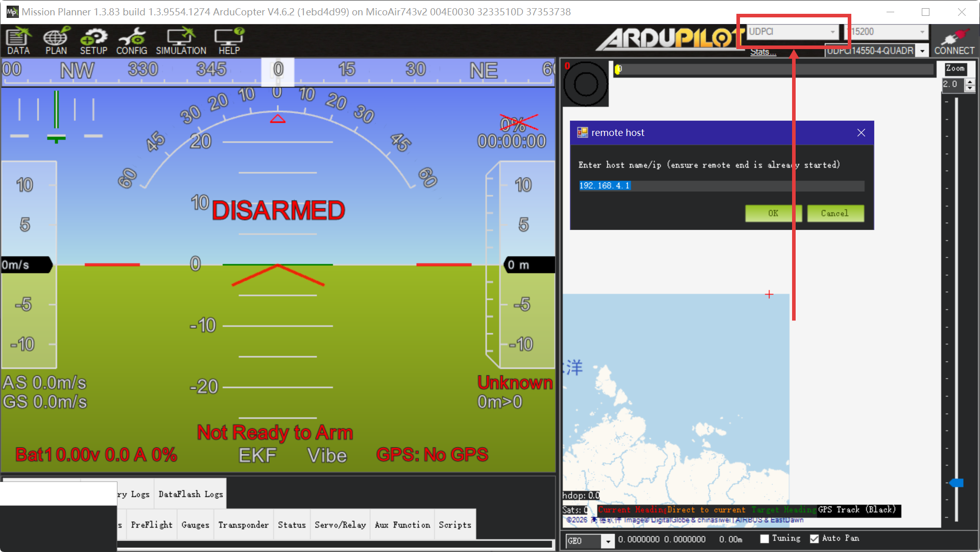
Task: Expand the 115200 baud rate dropdown
Action: pos(922,32)
